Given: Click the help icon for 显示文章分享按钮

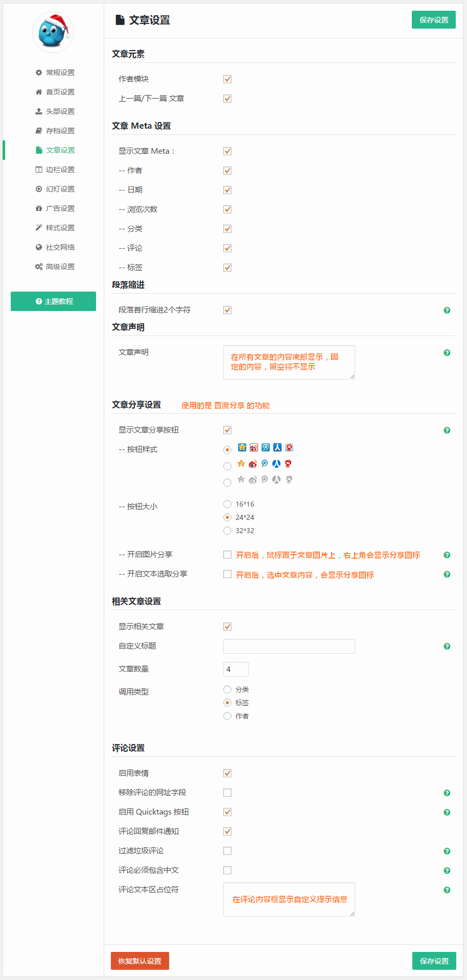Looking at the screenshot, I should click(x=447, y=431).
